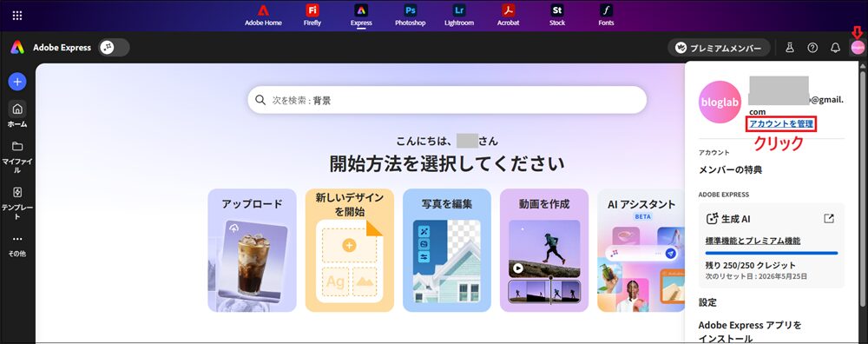Go to ホーム in the sidebar
Image resolution: width=868 pixels, height=344 pixels.
pos(17,115)
